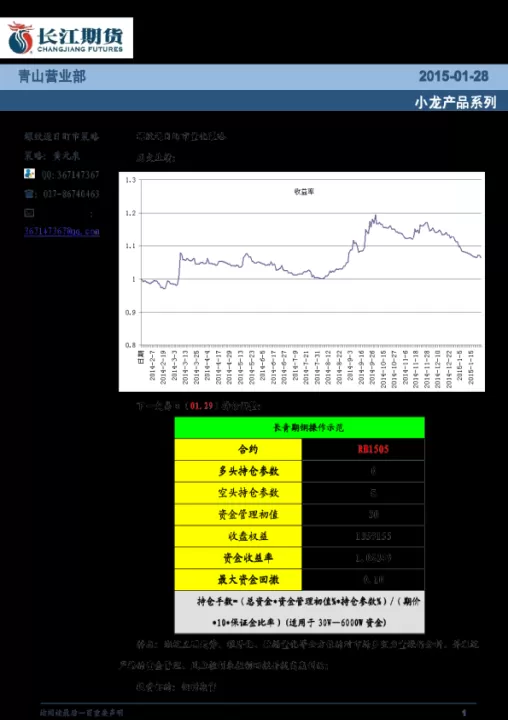Click the 0.8 y-axis label
The height and width of the screenshot is (720, 508).
pos(130,345)
